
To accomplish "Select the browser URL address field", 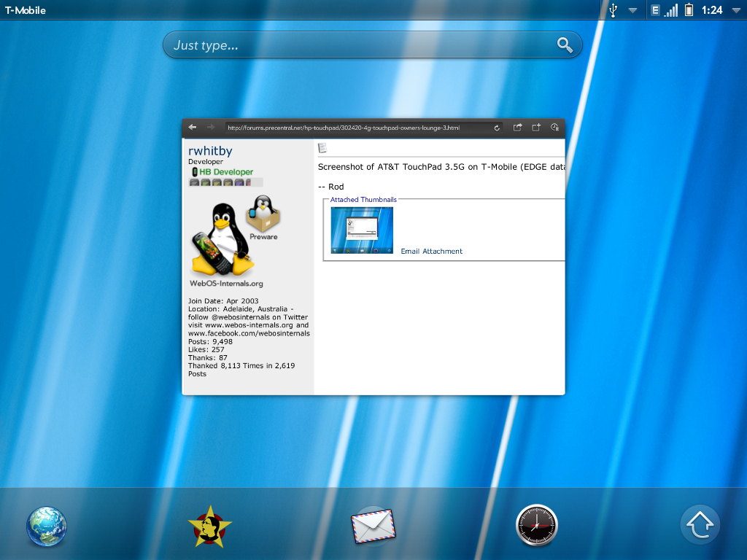I will [x=365, y=128].
